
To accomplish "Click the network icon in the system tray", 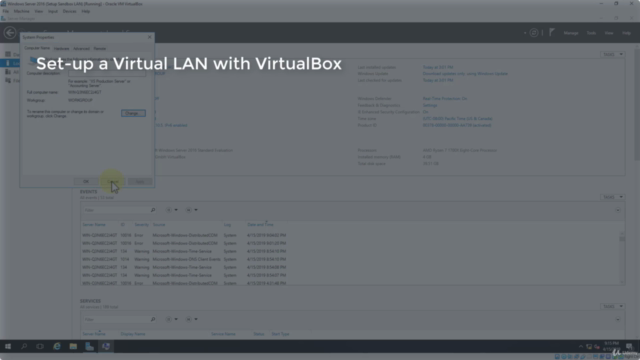I will point(589,347).
